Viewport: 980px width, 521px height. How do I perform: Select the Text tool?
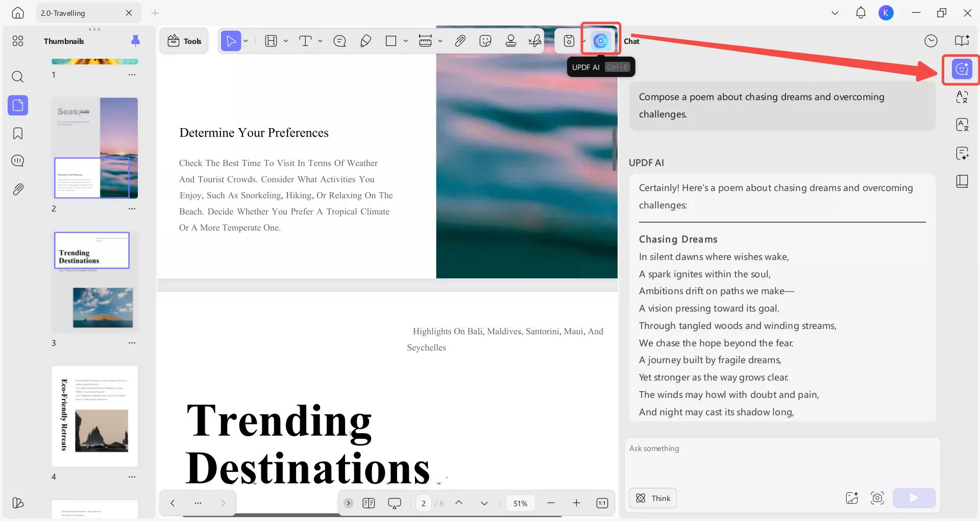tap(305, 41)
